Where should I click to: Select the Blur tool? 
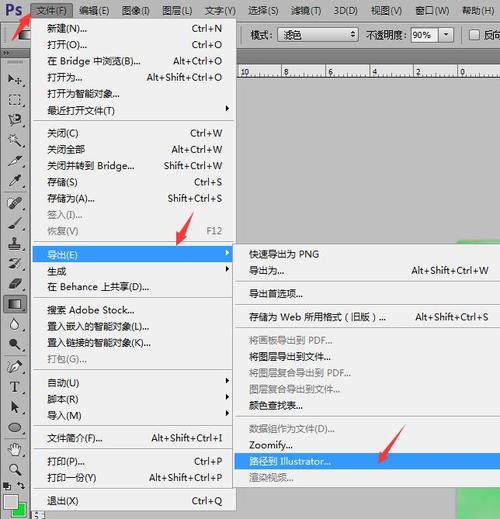click(14, 324)
